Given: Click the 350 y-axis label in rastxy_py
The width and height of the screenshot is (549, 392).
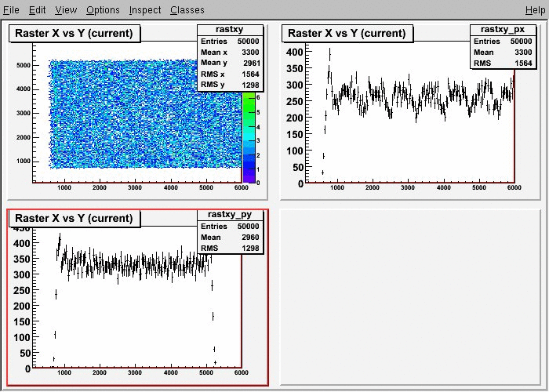Looking at the screenshot, I should point(22,259).
